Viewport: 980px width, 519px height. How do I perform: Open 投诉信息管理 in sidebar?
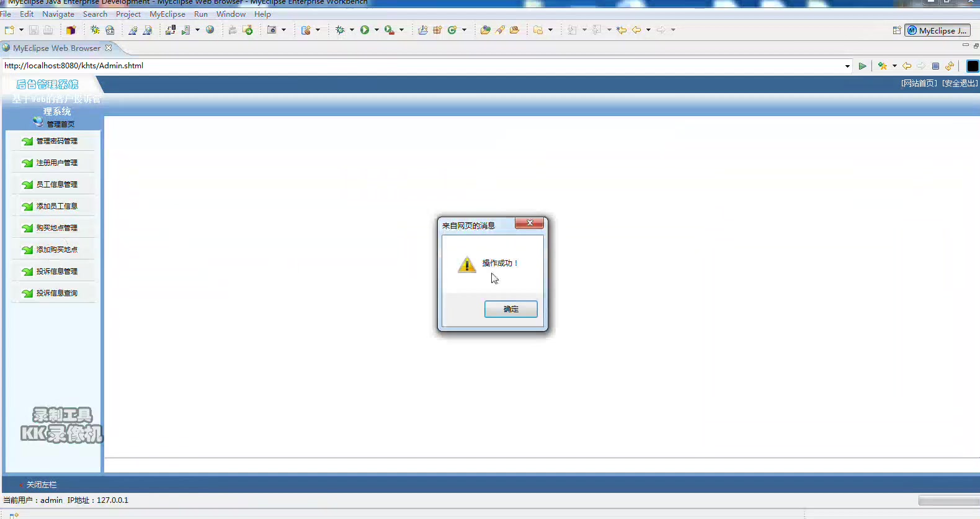(56, 271)
